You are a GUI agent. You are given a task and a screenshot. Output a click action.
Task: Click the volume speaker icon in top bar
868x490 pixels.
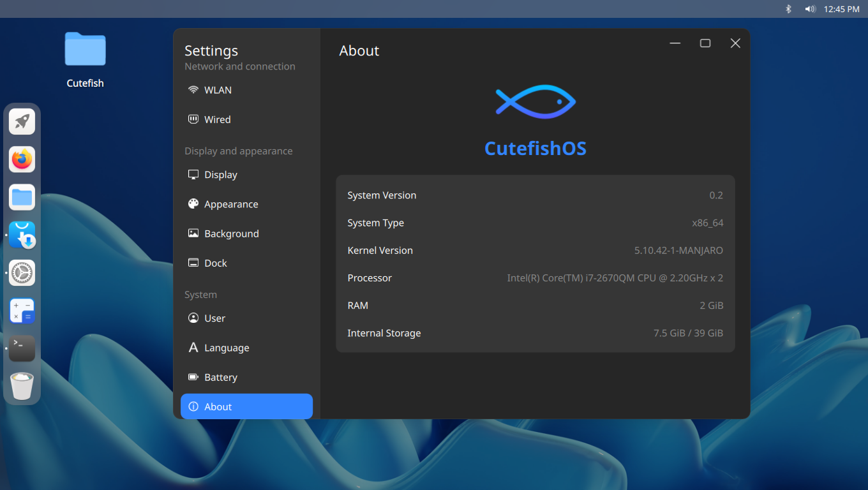tap(810, 9)
